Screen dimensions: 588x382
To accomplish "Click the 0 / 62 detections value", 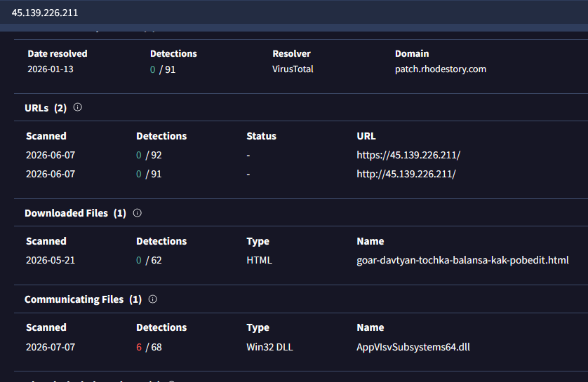I will click(x=149, y=260).
